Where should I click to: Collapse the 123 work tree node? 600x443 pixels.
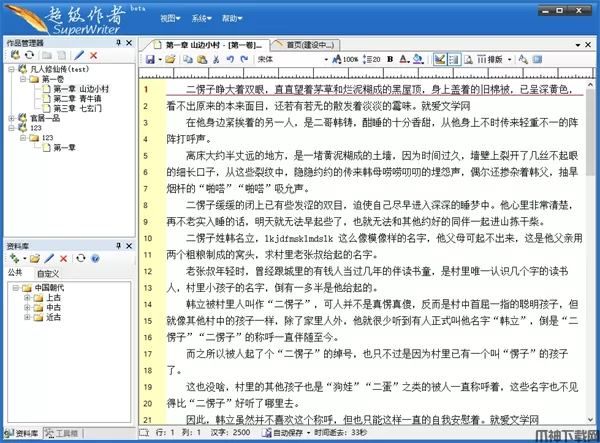(11, 128)
